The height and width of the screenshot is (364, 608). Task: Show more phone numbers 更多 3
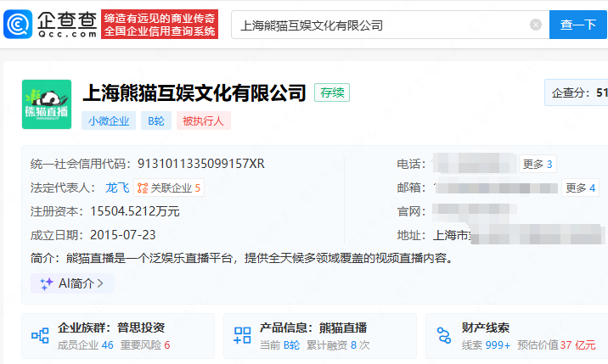click(x=538, y=165)
